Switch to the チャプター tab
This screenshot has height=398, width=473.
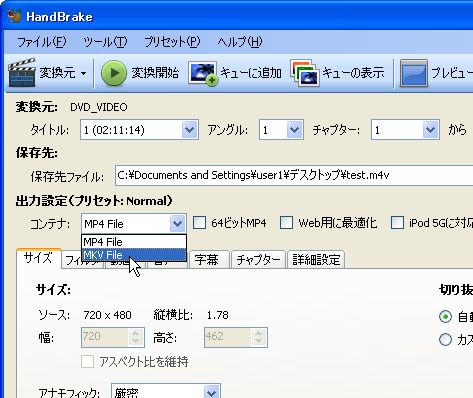point(258,260)
